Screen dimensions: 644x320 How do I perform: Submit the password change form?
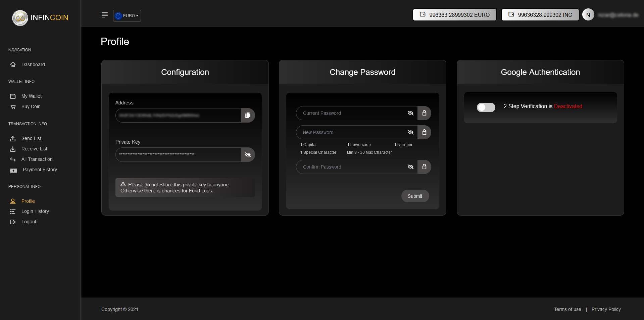click(415, 196)
